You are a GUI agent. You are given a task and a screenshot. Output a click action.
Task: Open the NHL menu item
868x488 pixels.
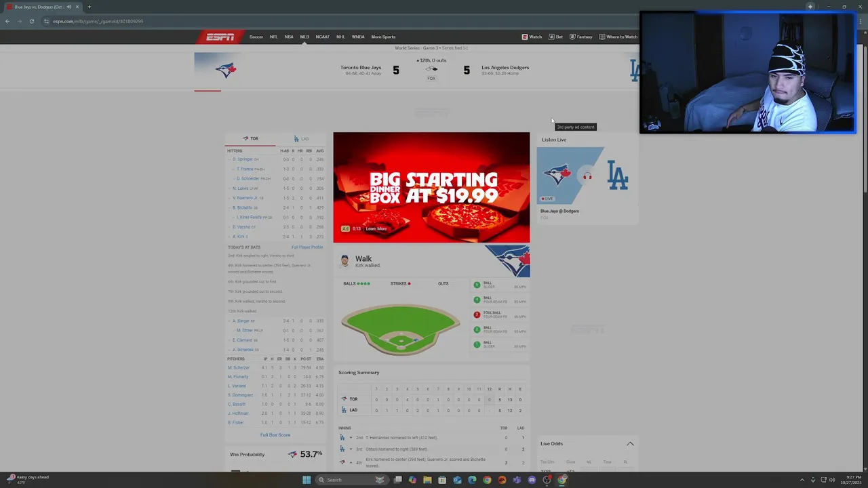click(340, 37)
